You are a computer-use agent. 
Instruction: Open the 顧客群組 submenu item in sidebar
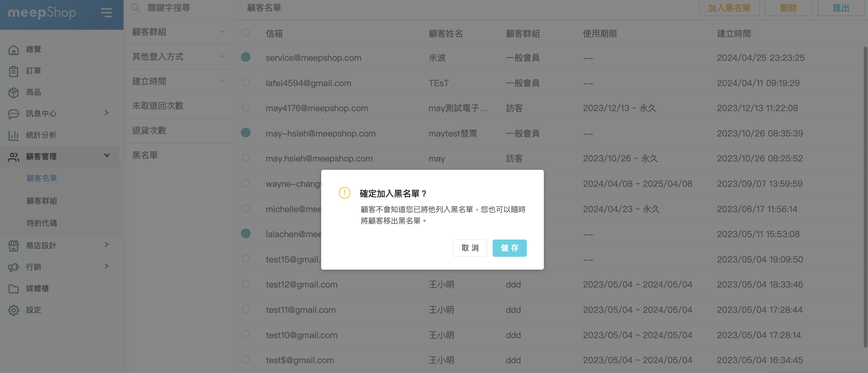coord(42,201)
